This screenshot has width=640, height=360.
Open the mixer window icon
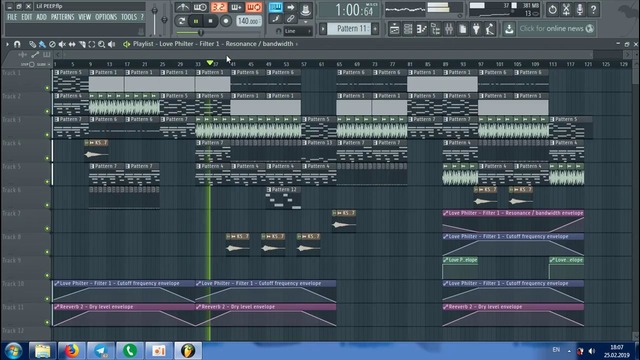point(449,29)
